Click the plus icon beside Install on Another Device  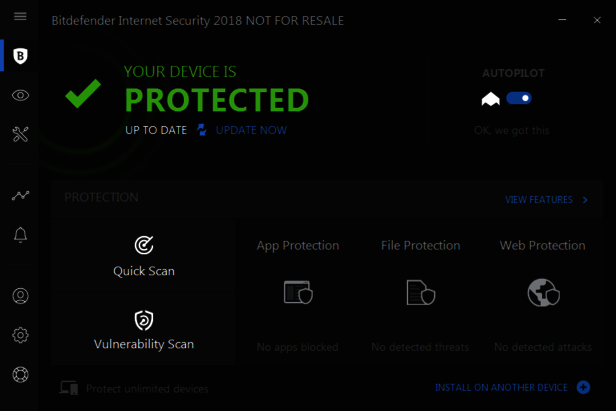(x=584, y=387)
